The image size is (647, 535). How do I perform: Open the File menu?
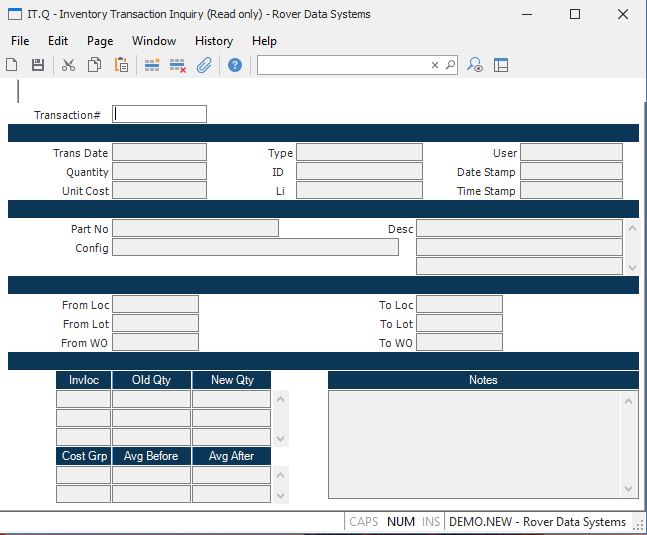point(20,41)
